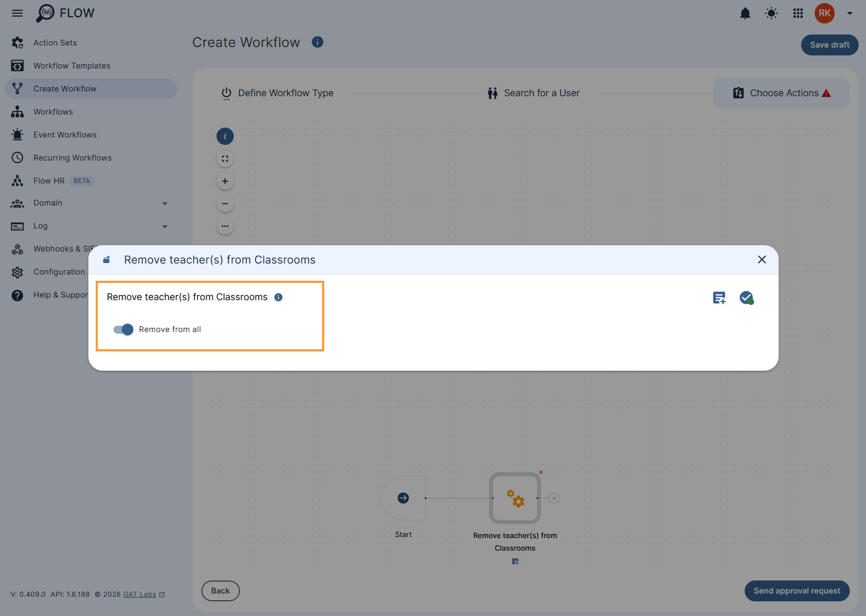Confirm action with the checkmark icon

tap(747, 298)
